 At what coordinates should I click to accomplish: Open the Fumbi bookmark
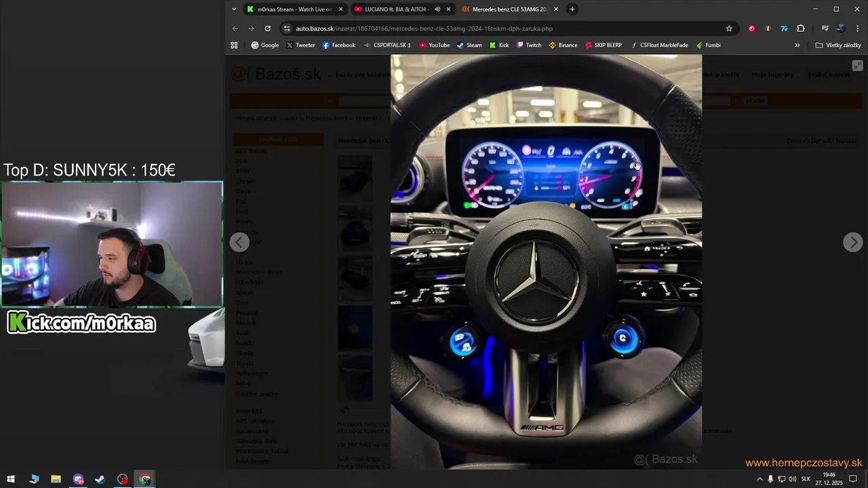tap(708, 45)
